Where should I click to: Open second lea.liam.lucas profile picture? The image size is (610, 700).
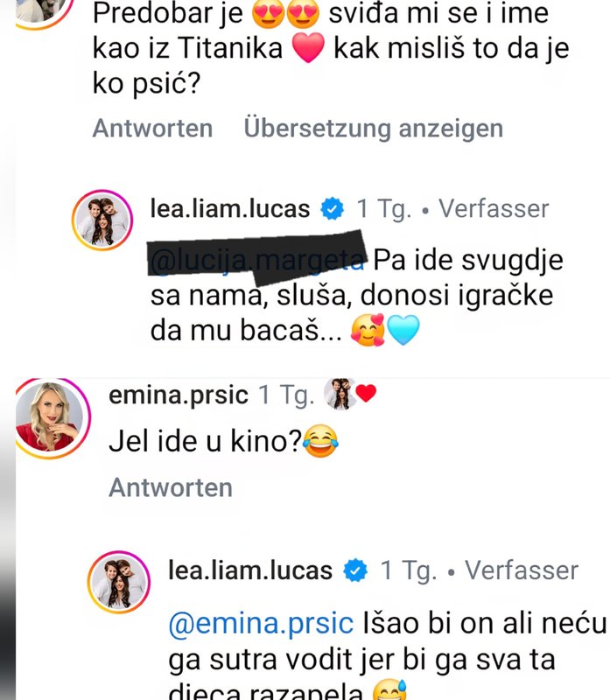click(x=119, y=582)
